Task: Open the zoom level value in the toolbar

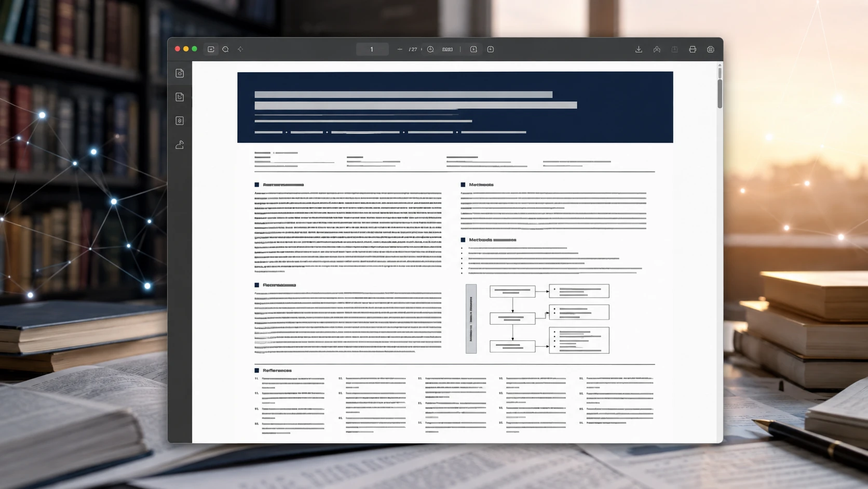Action: tap(447, 49)
